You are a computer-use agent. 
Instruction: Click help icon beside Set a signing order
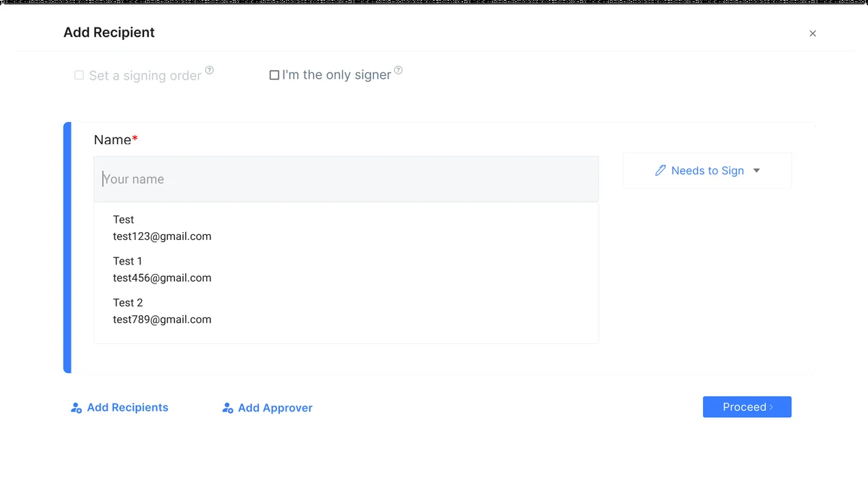click(210, 70)
